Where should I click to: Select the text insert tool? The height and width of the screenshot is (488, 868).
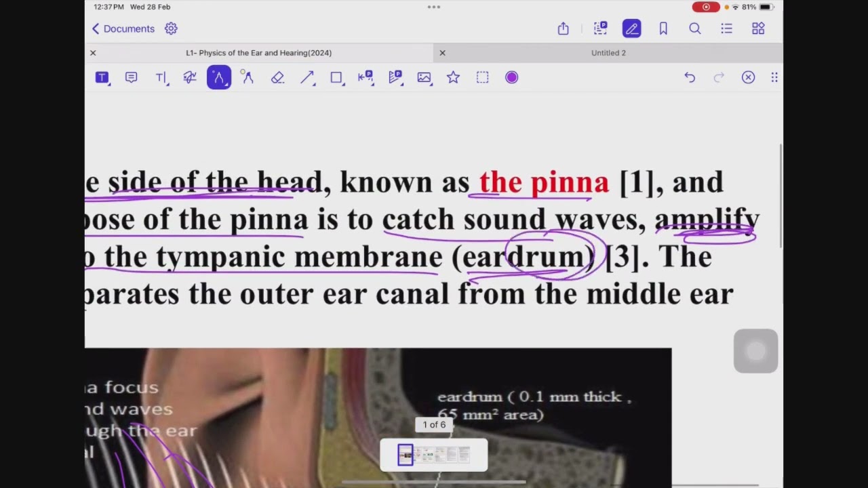[161, 77]
